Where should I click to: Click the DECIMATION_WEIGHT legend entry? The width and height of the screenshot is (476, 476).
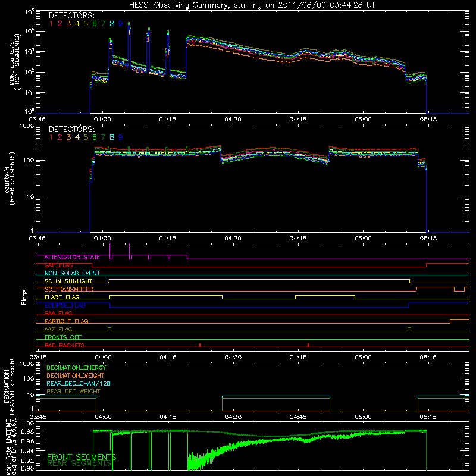coord(76,375)
